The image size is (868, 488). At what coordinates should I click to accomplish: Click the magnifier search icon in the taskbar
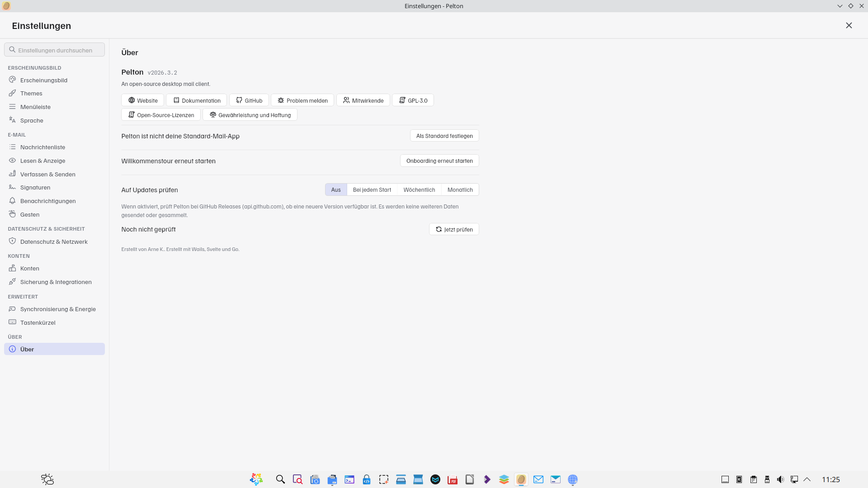pyautogui.click(x=280, y=479)
